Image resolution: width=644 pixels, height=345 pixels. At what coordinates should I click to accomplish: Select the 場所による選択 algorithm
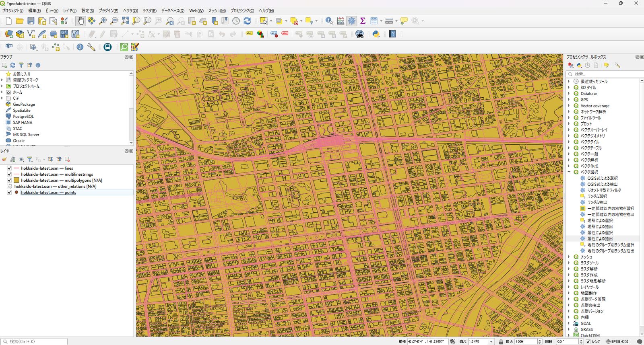pyautogui.click(x=600, y=220)
